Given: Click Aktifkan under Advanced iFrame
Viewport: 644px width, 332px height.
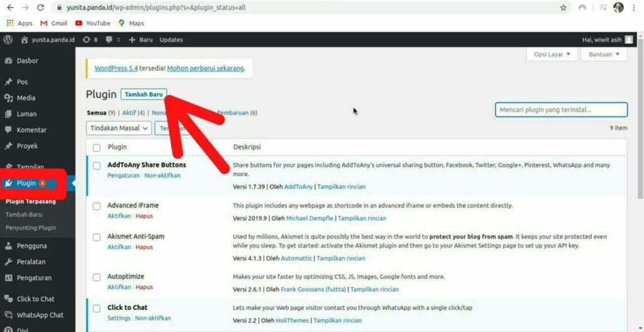Looking at the screenshot, I should click(119, 216).
